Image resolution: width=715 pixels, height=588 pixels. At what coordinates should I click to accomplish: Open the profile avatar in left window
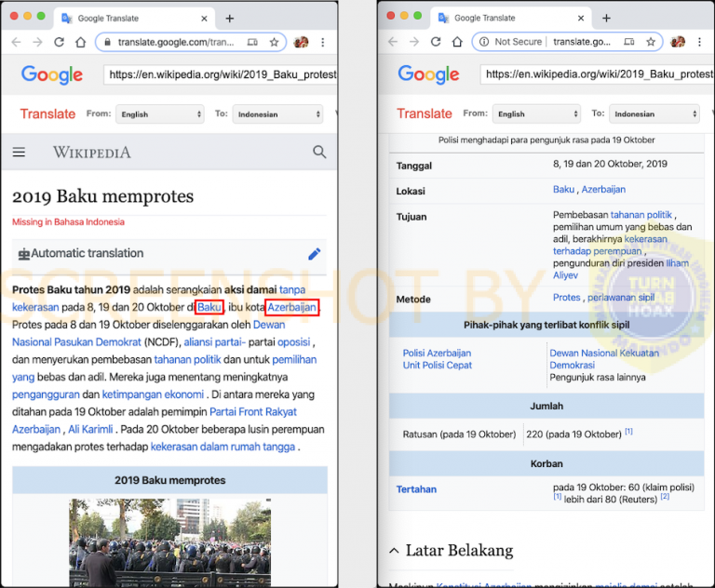click(301, 42)
